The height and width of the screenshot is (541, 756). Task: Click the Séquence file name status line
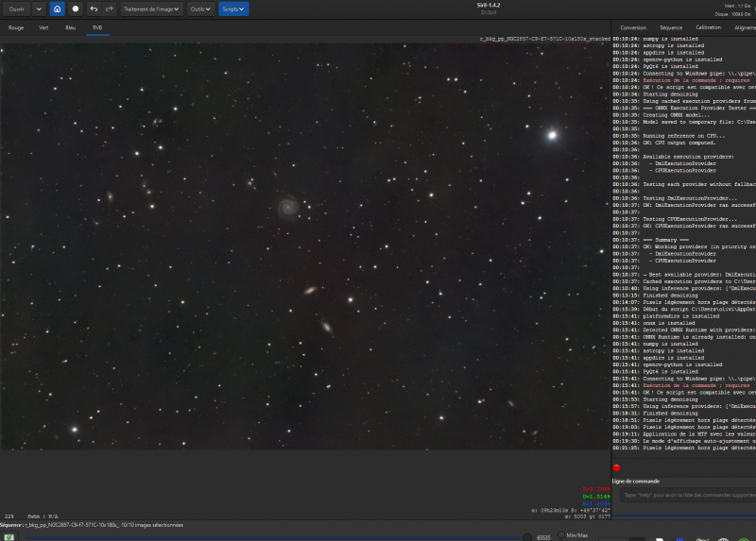click(92, 525)
